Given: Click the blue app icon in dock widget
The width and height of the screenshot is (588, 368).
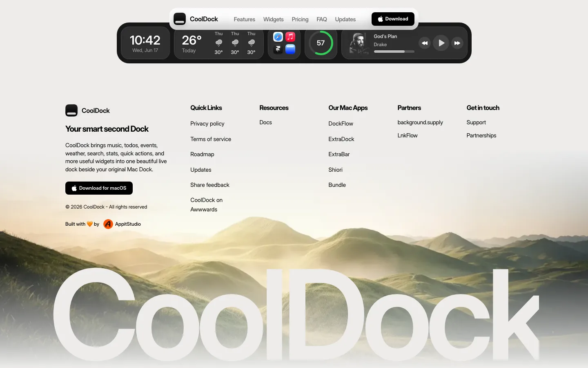Looking at the screenshot, I should (290, 49).
